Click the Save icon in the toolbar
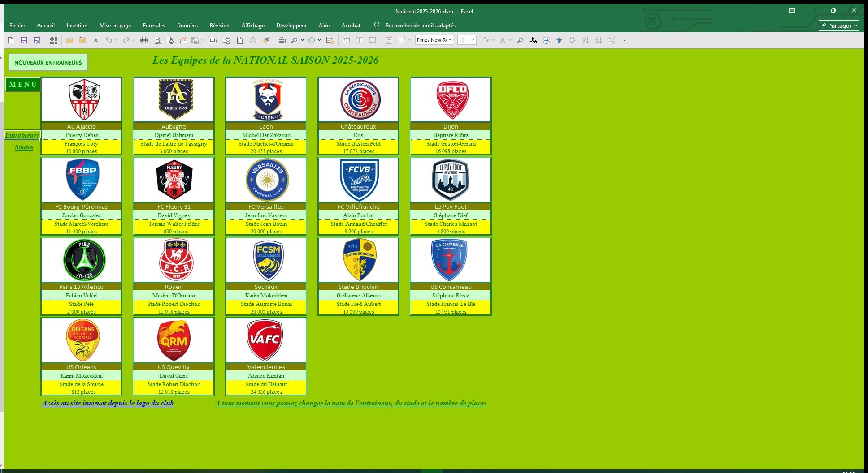Viewport: 868px width, 473px height. [24, 40]
